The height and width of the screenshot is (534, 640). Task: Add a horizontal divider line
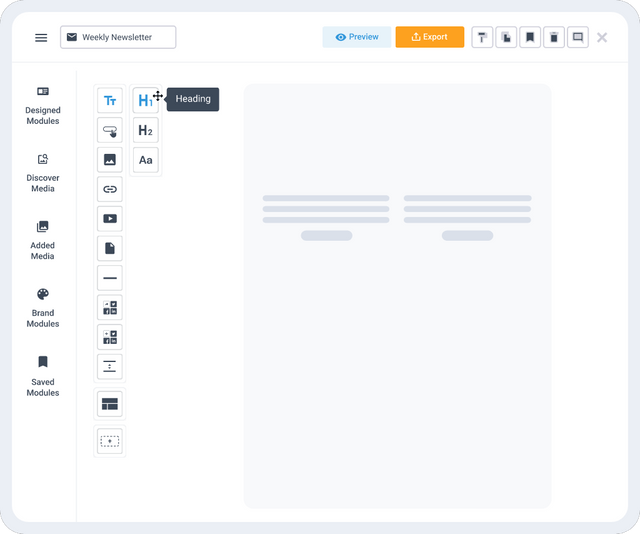(x=110, y=278)
